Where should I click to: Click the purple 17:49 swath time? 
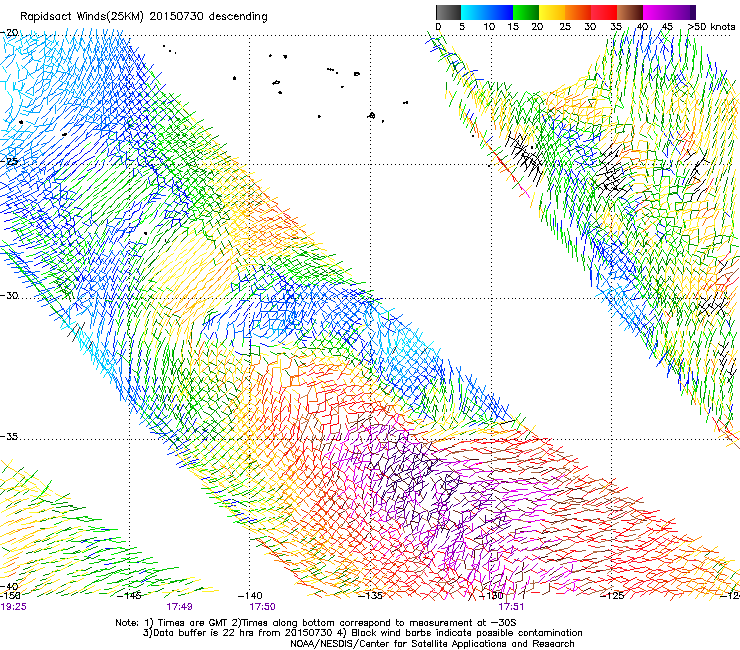coord(179,607)
